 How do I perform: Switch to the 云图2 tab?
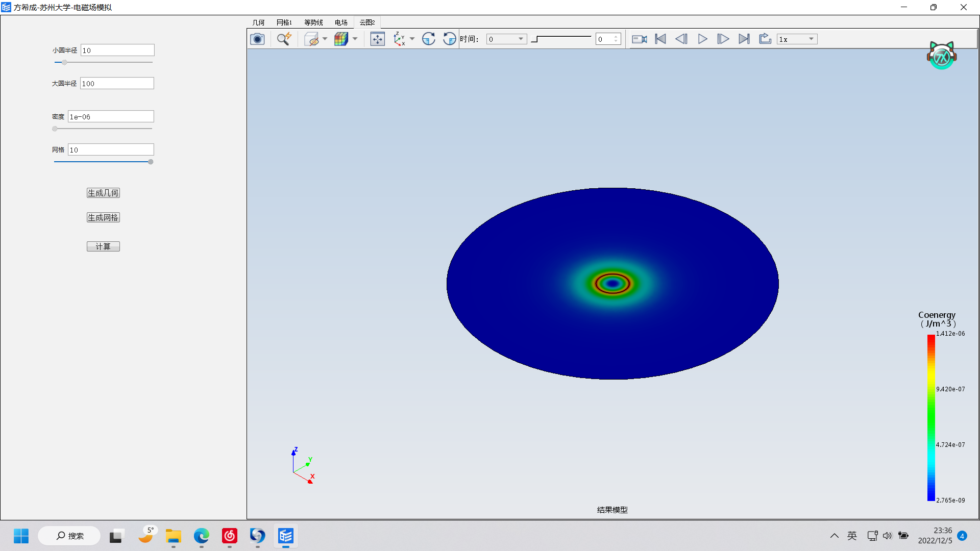[367, 22]
